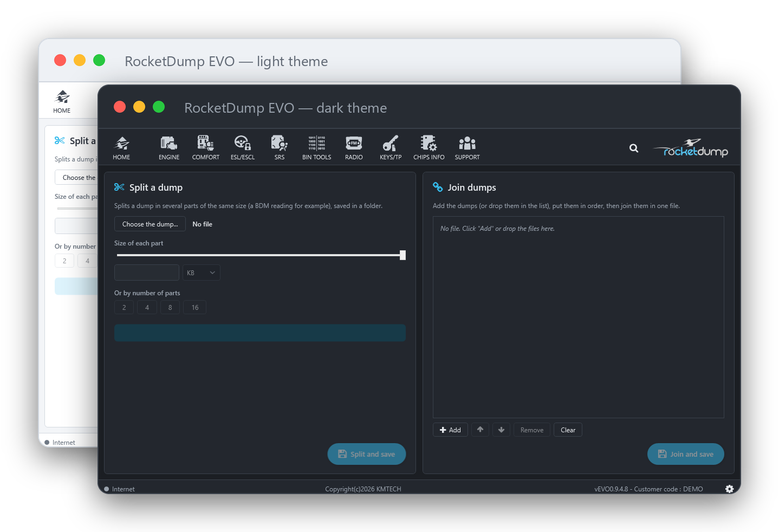The height and width of the screenshot is (532, 779).
Task: Open HOME in the dark theme toolbar
Action: (x=121, y=147)
